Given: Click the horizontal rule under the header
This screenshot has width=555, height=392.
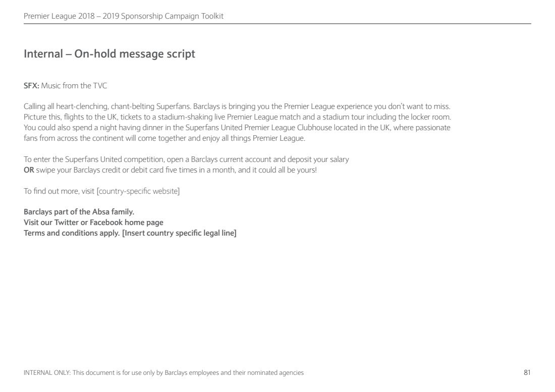Looking at the screenshot, I should (277, 24).
